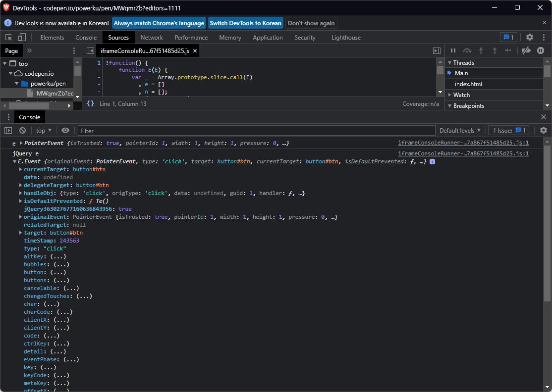This screenshot has width=552, height=392.
Task: Show the console sidebar icon
Action: (8, 131)
